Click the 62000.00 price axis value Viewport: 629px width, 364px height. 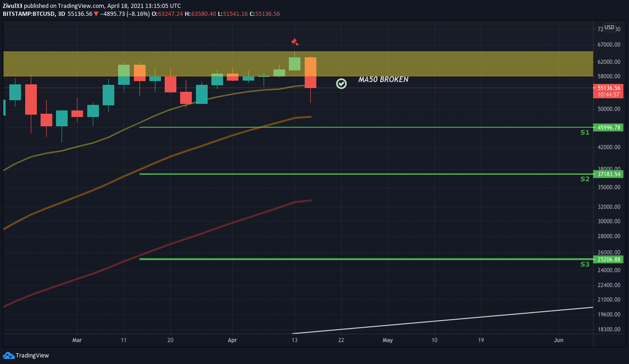point(608,62)
